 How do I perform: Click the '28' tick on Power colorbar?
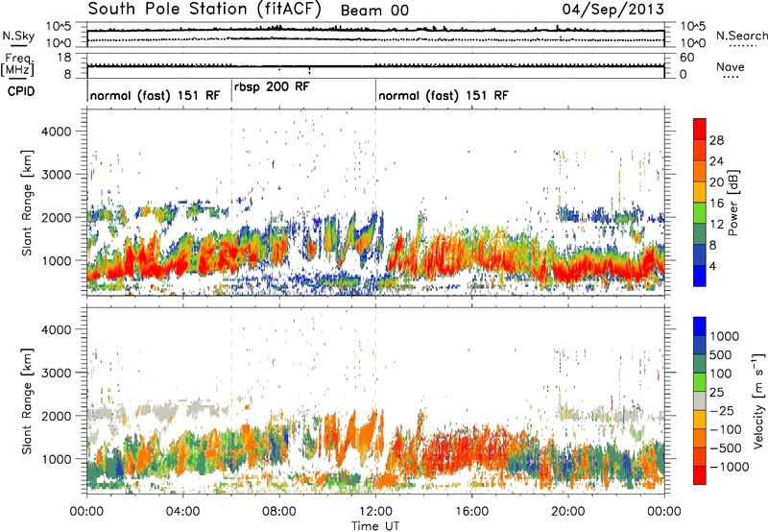click(716, 140)
